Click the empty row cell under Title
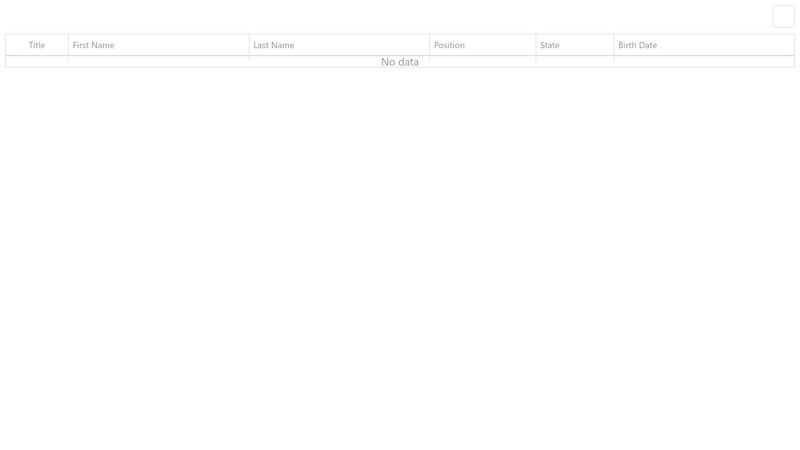800x450 pixels. tap(37, 62)
